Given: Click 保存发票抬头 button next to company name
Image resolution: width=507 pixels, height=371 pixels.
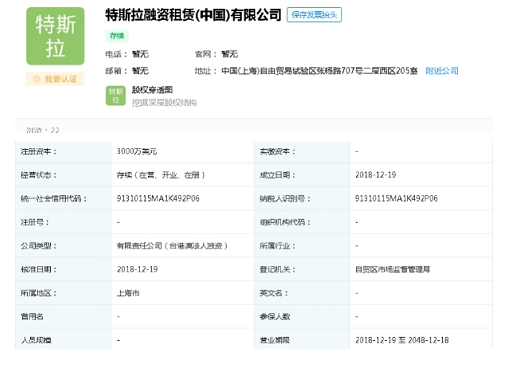Looking at the screenshot, I should coord(314,15).
